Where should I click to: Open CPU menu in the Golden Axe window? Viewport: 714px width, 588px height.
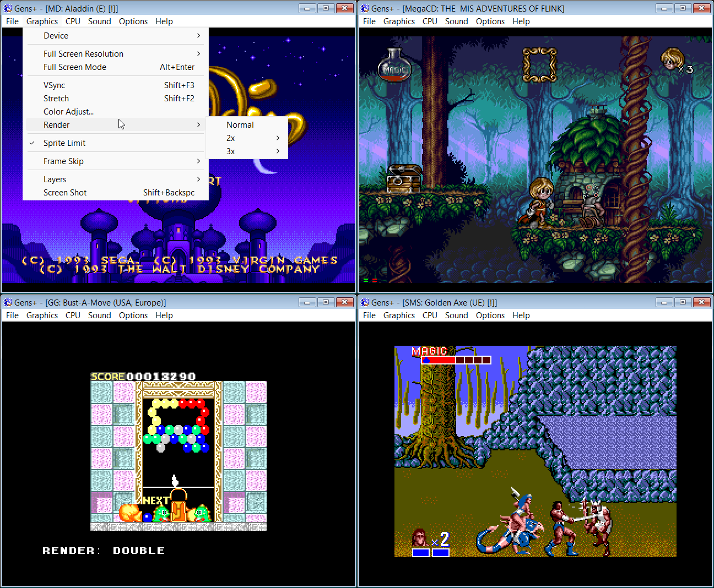430,315
